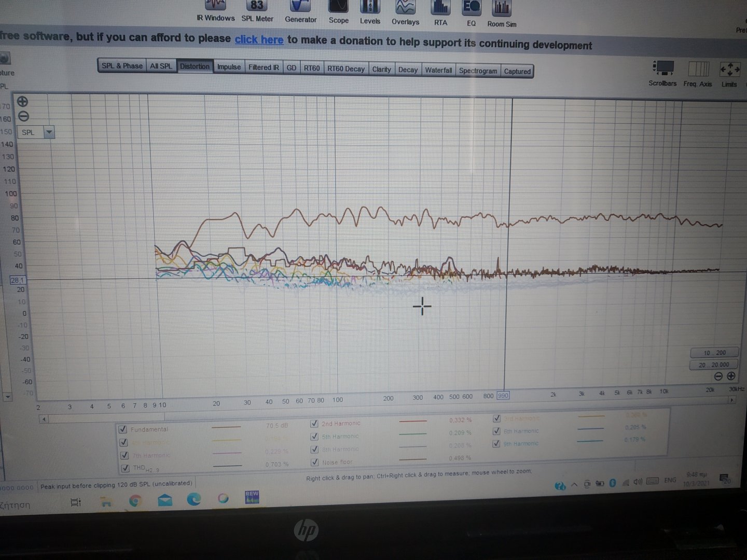Expand the SPL axis dropdown
Image resolution: width=747 pixels, height=560 pixels.
[49, 132]
